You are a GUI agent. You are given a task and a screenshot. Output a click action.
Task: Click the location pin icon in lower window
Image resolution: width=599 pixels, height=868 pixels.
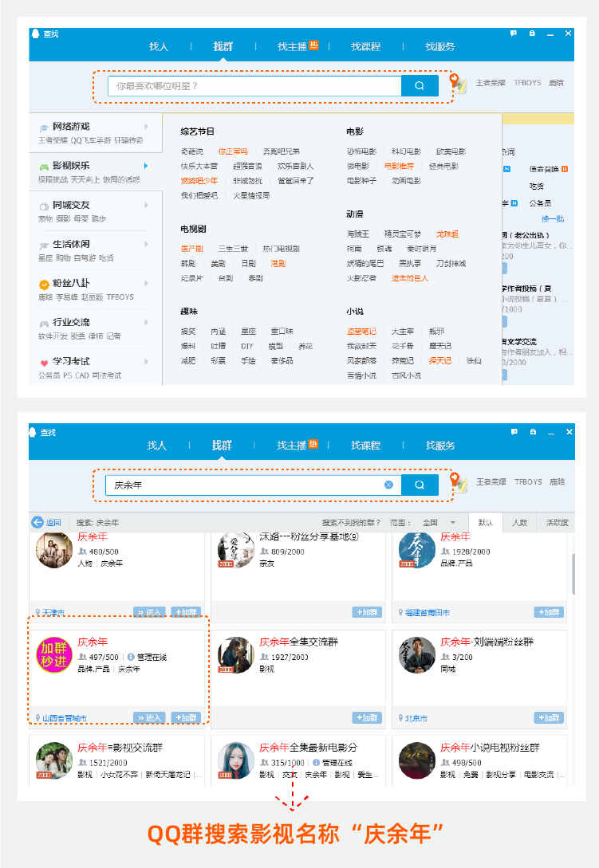tap(455, 479)
